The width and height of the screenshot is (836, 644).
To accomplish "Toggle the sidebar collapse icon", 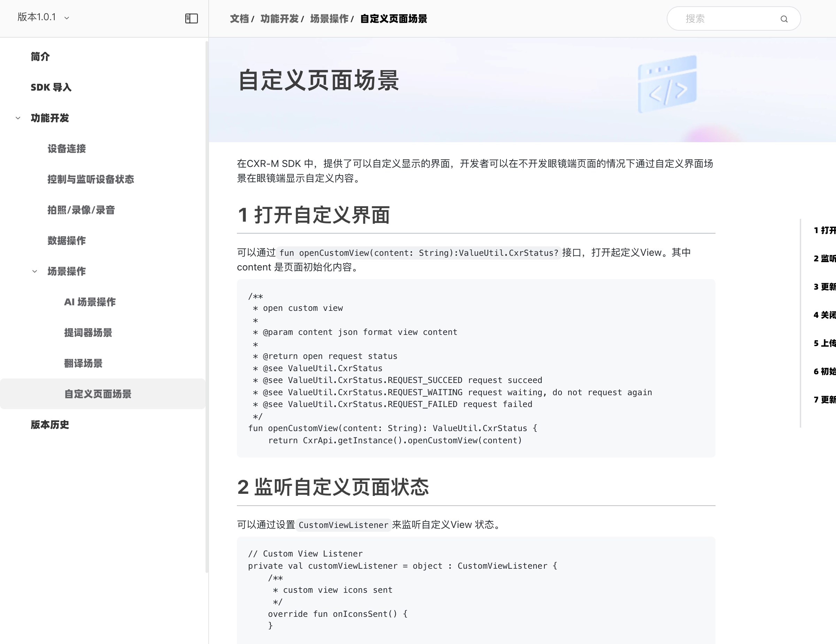I will [x=191, y=18].
